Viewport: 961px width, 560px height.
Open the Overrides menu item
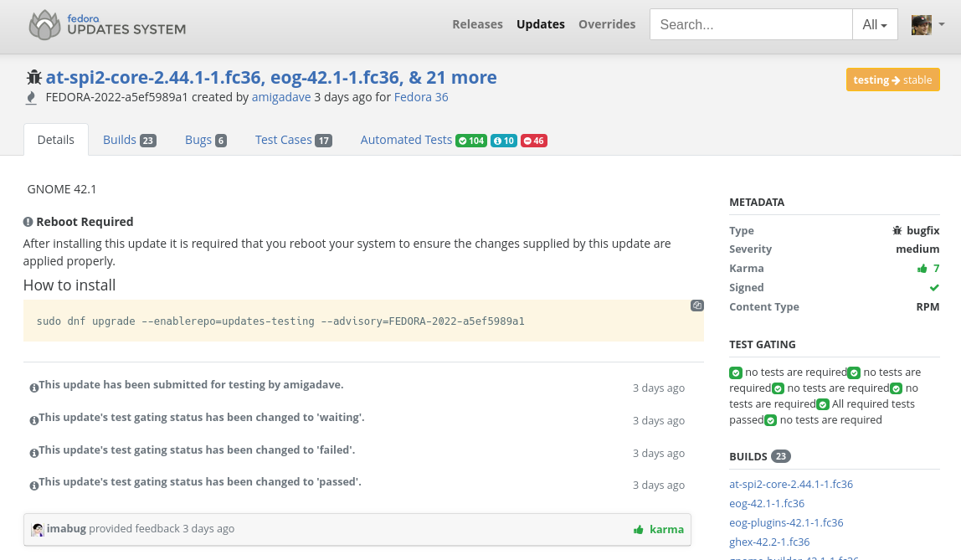click(607, 24)
